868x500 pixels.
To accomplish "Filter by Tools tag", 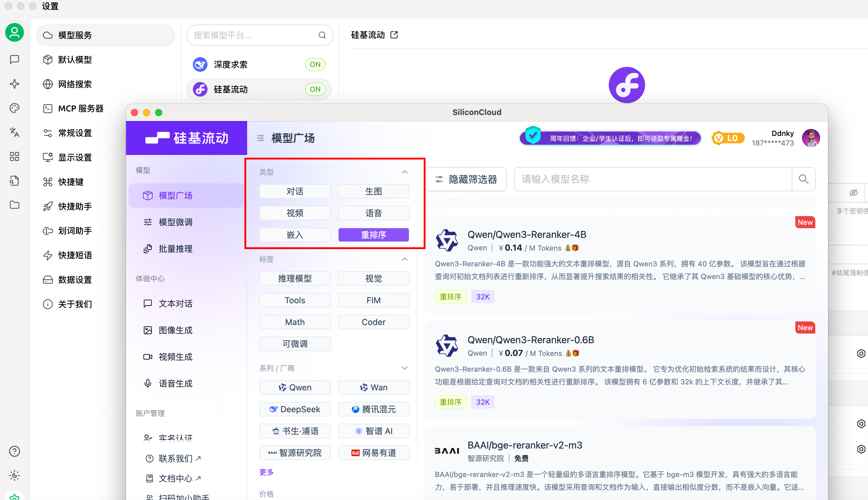I will 295,301.
